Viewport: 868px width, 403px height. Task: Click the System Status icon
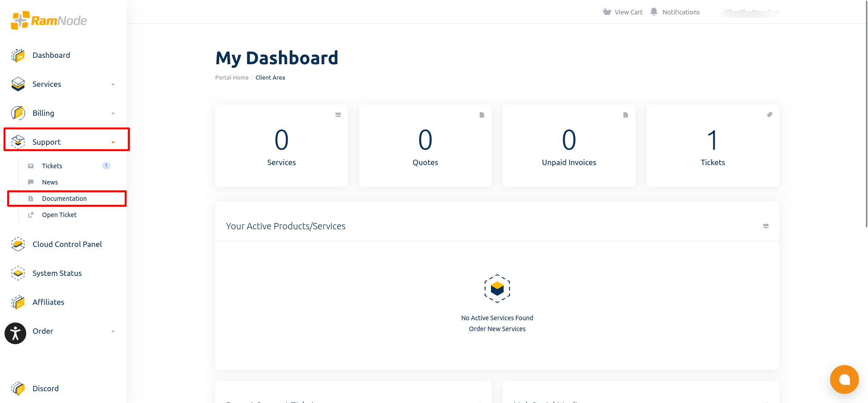18,273
